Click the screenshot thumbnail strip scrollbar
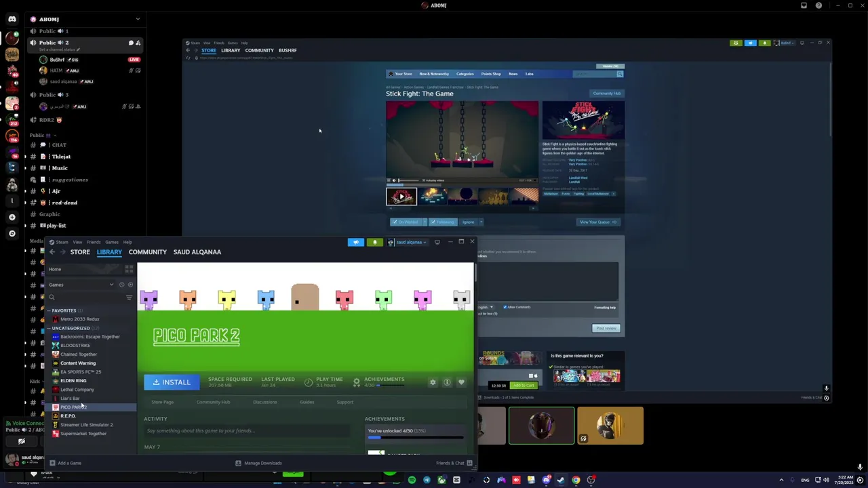Screen dimensions: 868x488 [462, 208]
